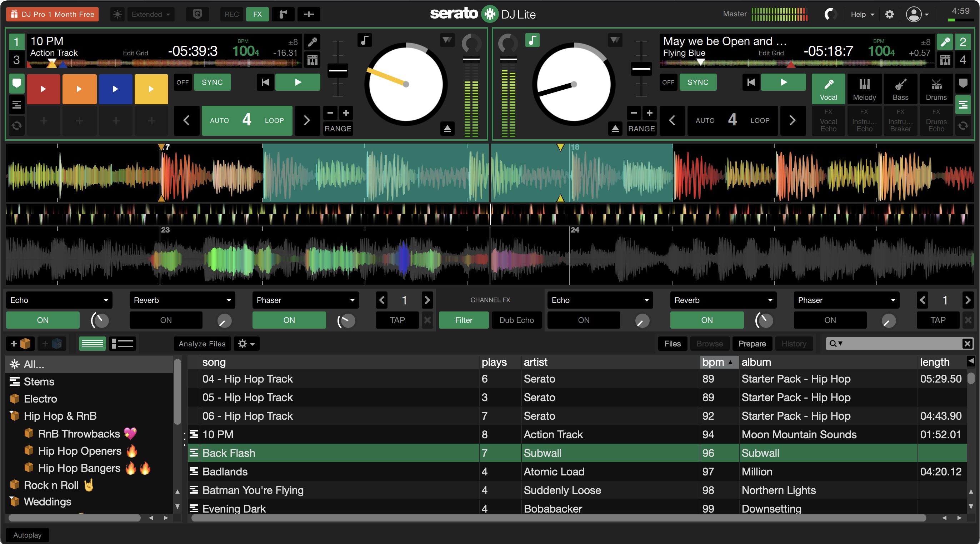
Task: Click SYNC on deck 1
Action: tap(212, 82)
